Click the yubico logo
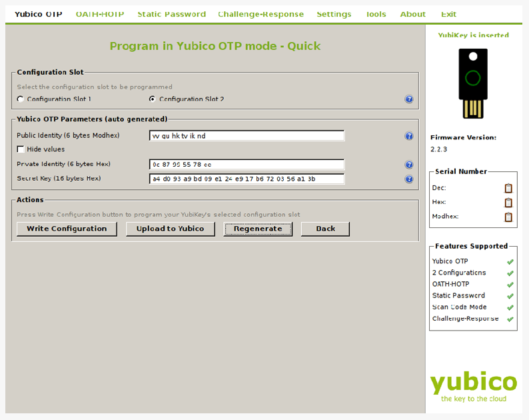This screenshot has height=420, width=529. [473, 386]
